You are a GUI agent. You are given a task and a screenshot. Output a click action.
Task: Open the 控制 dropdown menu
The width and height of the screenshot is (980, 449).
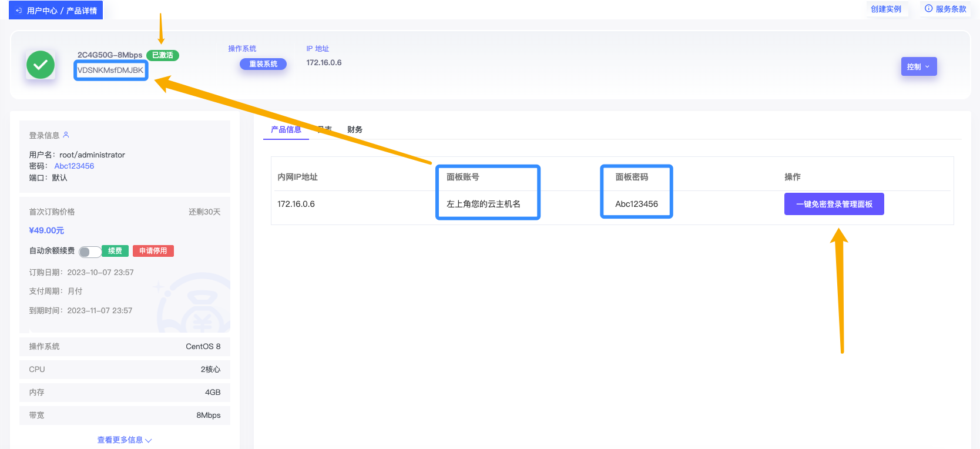point(918,66)
